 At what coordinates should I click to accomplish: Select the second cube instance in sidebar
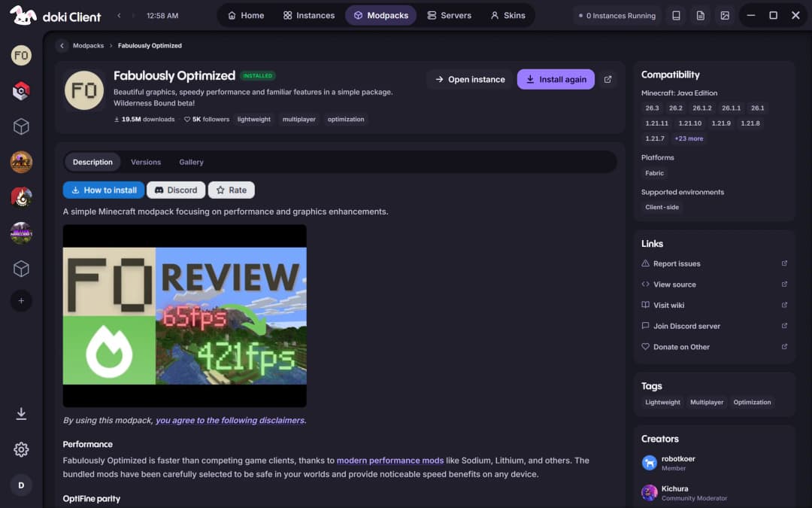pyautogui.click(x=21, y=269)
